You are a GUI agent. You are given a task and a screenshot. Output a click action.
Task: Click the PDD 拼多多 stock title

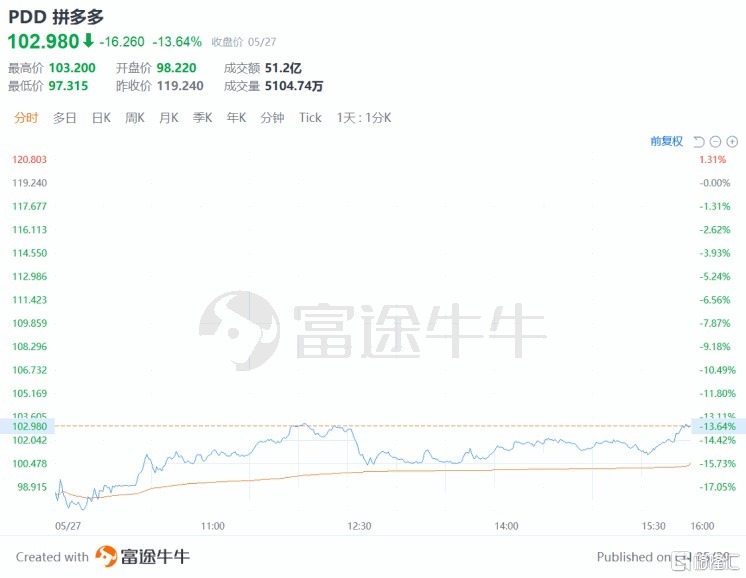pyautogui.click(x=56, y=17)
